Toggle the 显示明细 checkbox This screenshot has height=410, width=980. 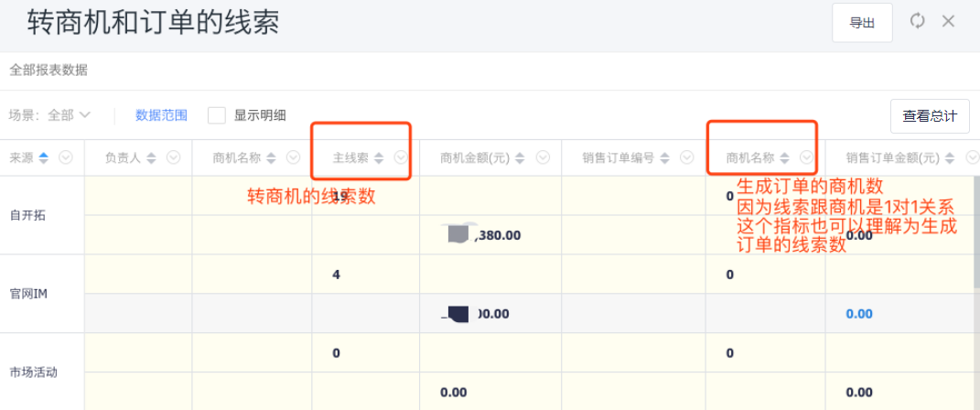[217, 115]
